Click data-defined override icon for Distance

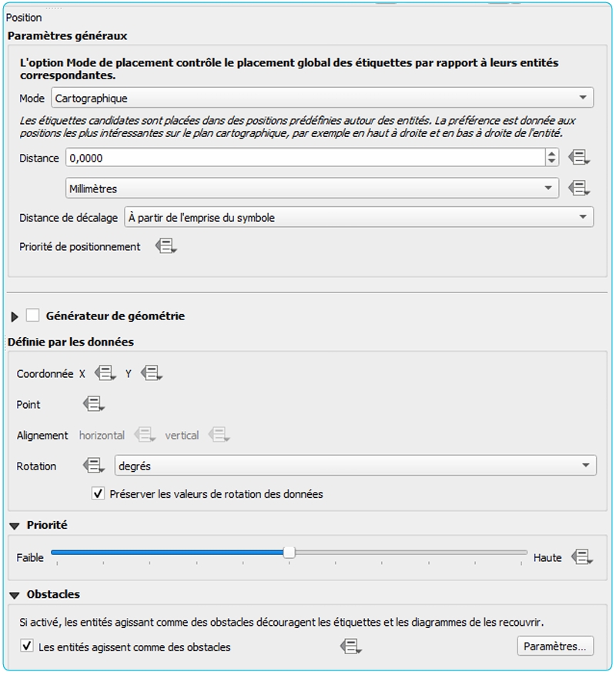tap(578, 158)
